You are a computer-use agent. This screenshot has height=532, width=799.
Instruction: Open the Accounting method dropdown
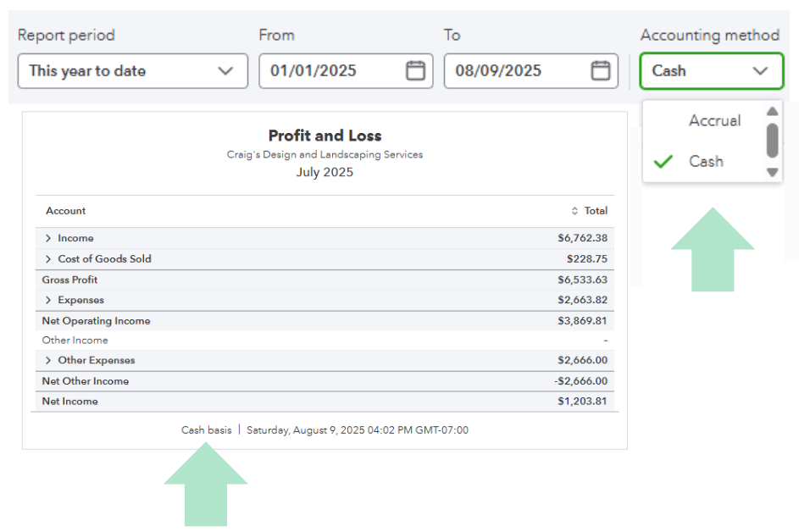coord(711,70)
